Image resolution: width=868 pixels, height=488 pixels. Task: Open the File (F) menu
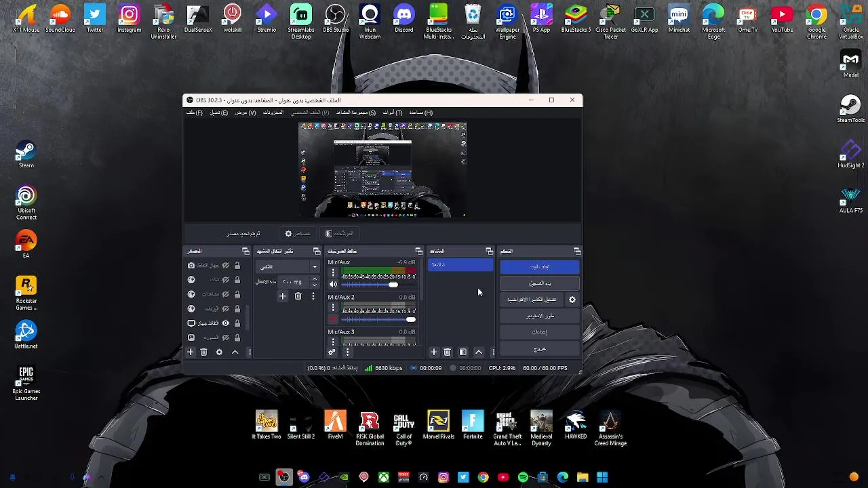[195, 113]
